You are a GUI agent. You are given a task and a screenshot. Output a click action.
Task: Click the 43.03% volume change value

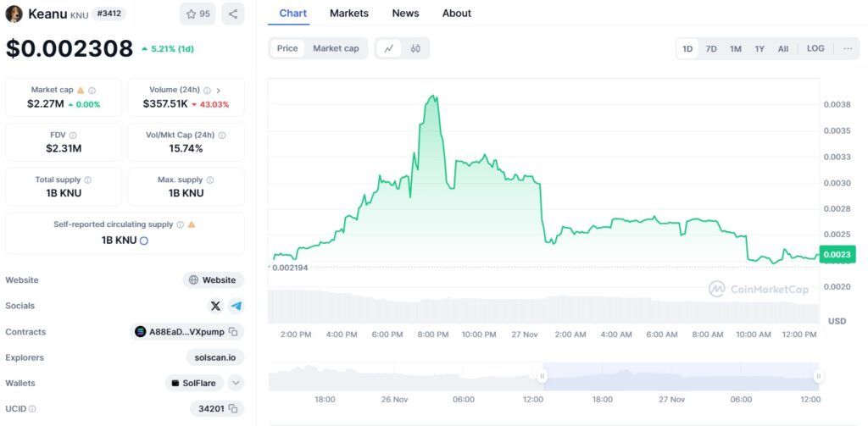pyautogui.click(x=210, y=104)
